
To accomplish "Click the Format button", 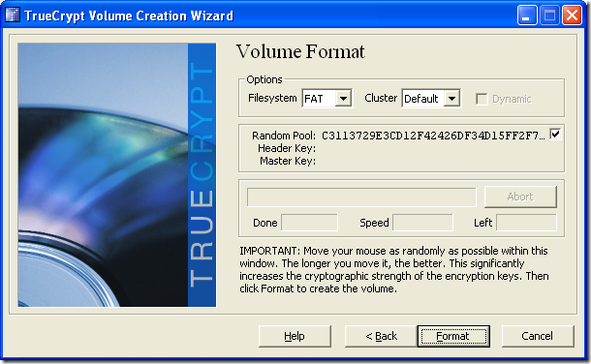I will [453, 336].
